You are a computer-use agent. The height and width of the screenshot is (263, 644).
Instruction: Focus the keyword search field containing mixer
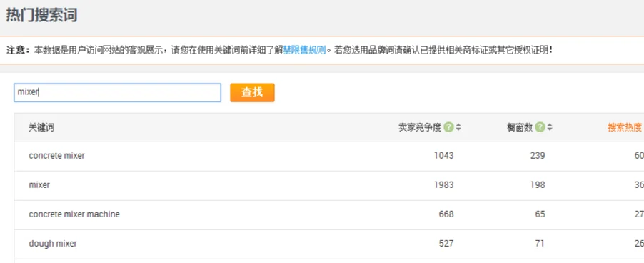coord(118,92)
